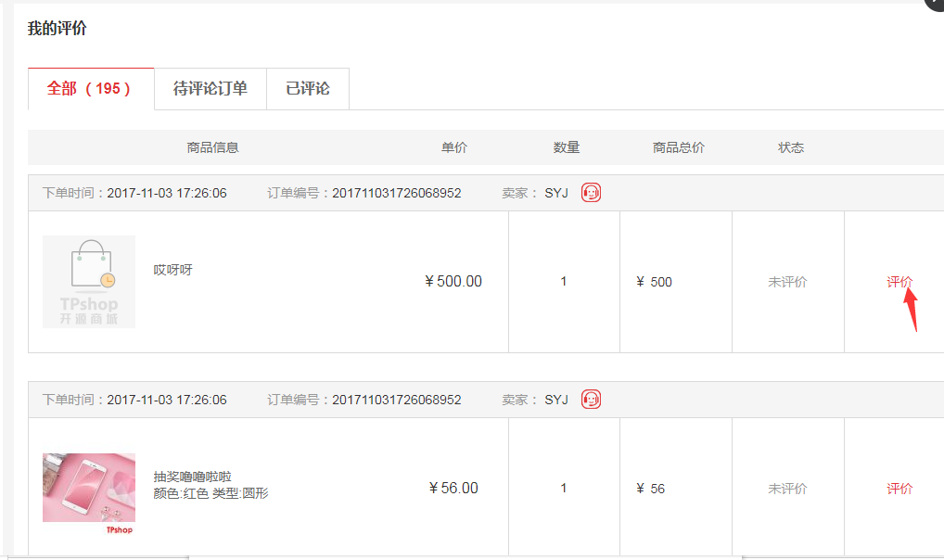The image size is (944, 560).
Task: Click 评价 link for the 抽奖噜噜啦啦 product
Action: coord(899,489)
